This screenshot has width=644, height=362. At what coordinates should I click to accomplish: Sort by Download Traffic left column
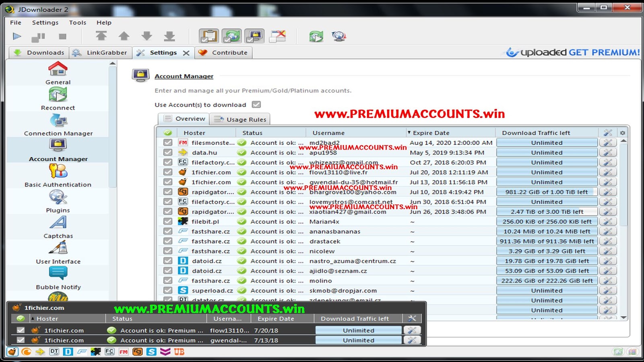coord(547,133)
